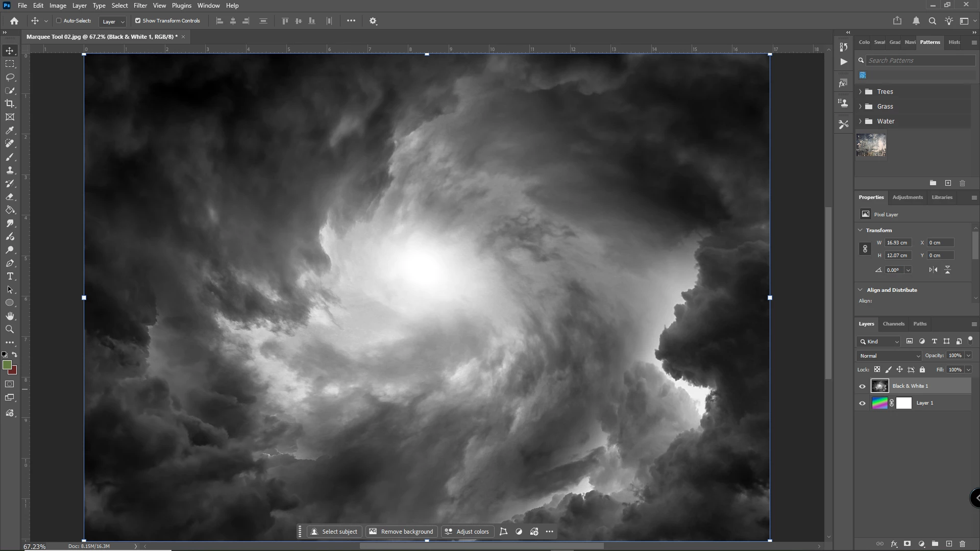Select the Hand tool

10,316
